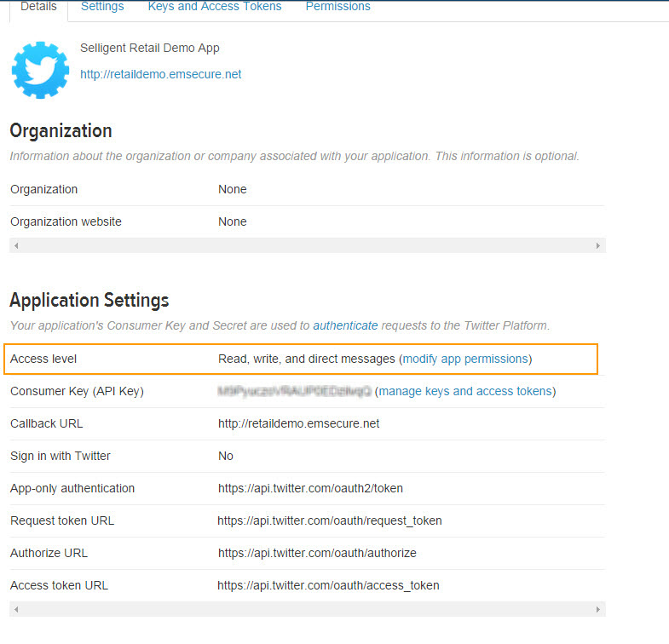Click the blurred Consumer Key value
The width and height of the screenshot is (669, 644).
[x=294, y=391]
